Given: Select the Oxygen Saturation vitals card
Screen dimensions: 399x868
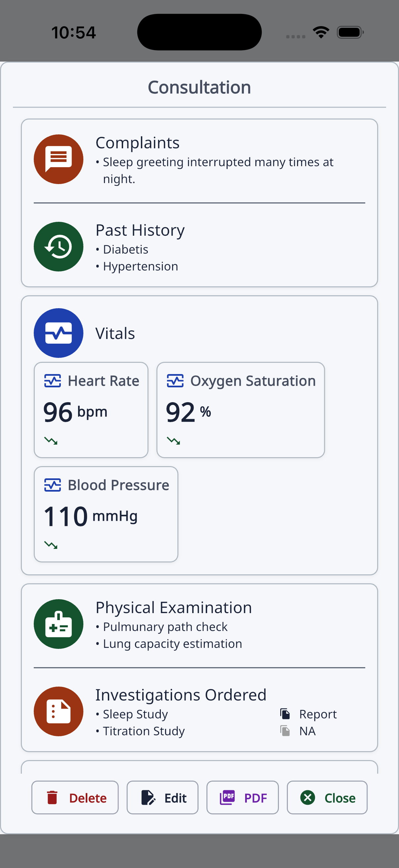Looking at the screenshot, I should (241, 410).
